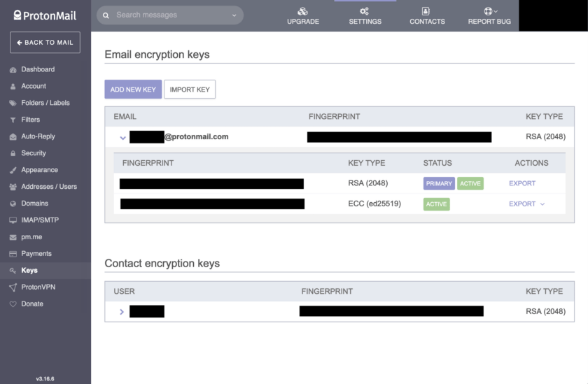Click RSA (2048) in contact keys row
Screen dimensions: 588x384
click(x=545, y=312)
